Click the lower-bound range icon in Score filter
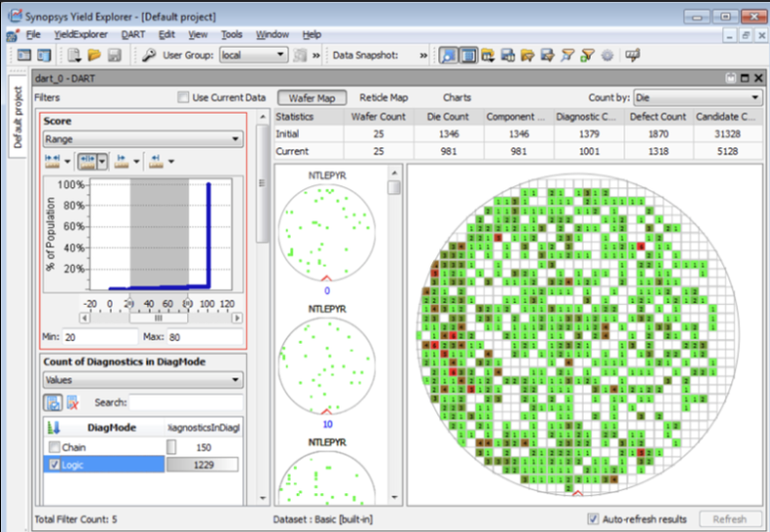Image resolution: width=770 pixels, height=532 pixels. [122, 161]
